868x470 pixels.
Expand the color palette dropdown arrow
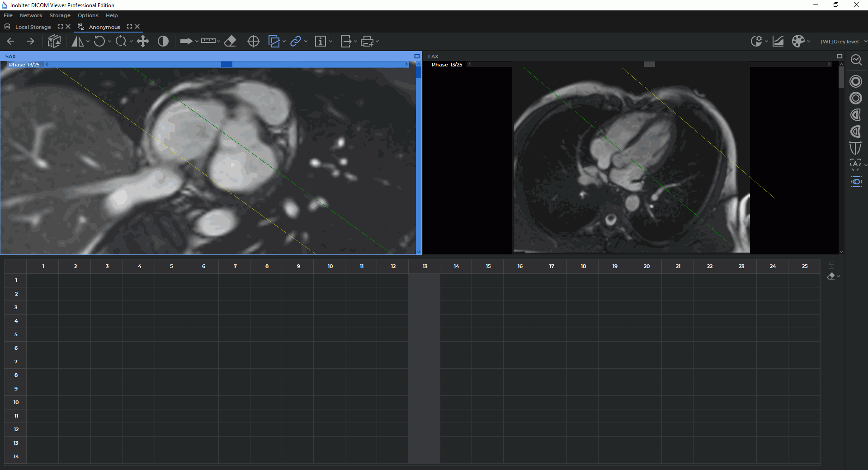click(x=809, y=42)
